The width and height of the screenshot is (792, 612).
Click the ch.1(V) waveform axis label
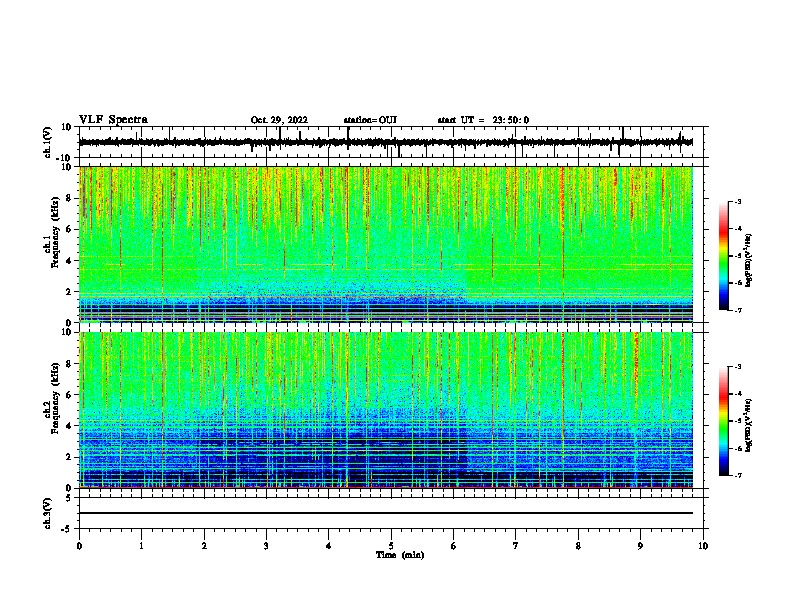coord(48,142)
